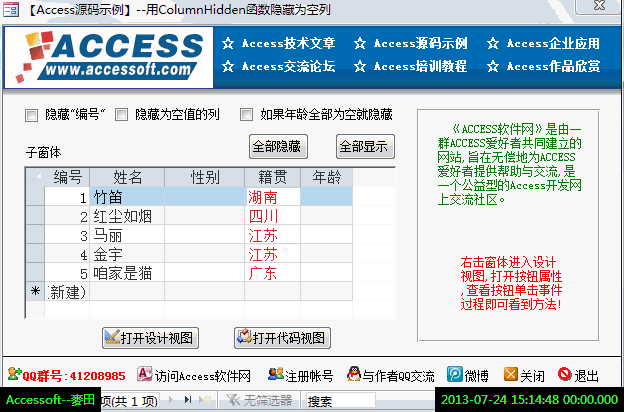Select the row selector for 马丽
This screenshot has height=412, width=624.
pos(35,235)
